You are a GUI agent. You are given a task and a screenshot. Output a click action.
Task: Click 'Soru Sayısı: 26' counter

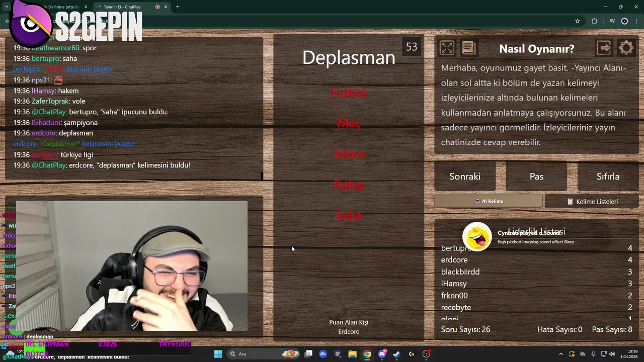(465, 330)
